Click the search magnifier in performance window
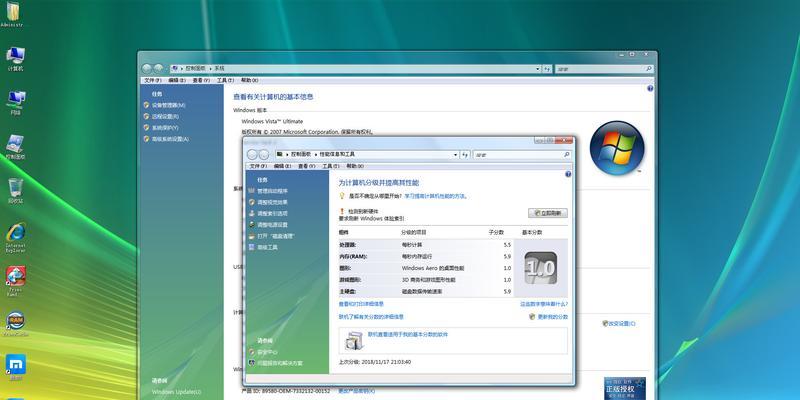Image resolution: width=800 pixels, height=400 pixels. click(566, 154)
